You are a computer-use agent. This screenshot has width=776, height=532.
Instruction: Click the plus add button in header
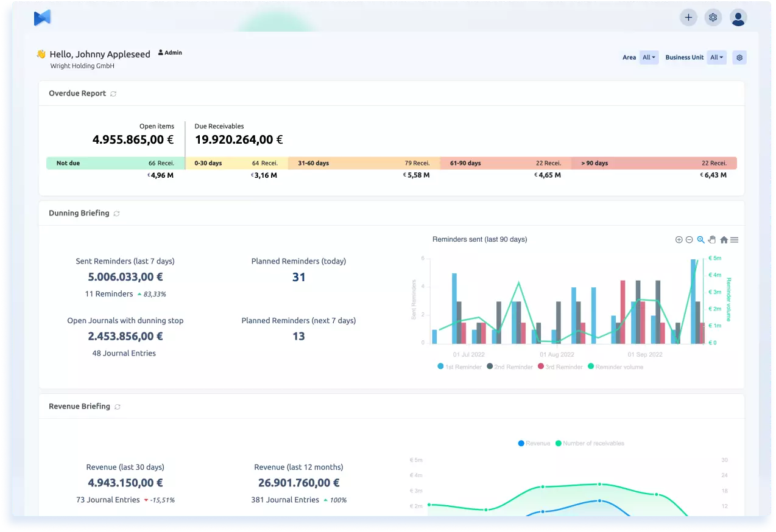[688, 18]
